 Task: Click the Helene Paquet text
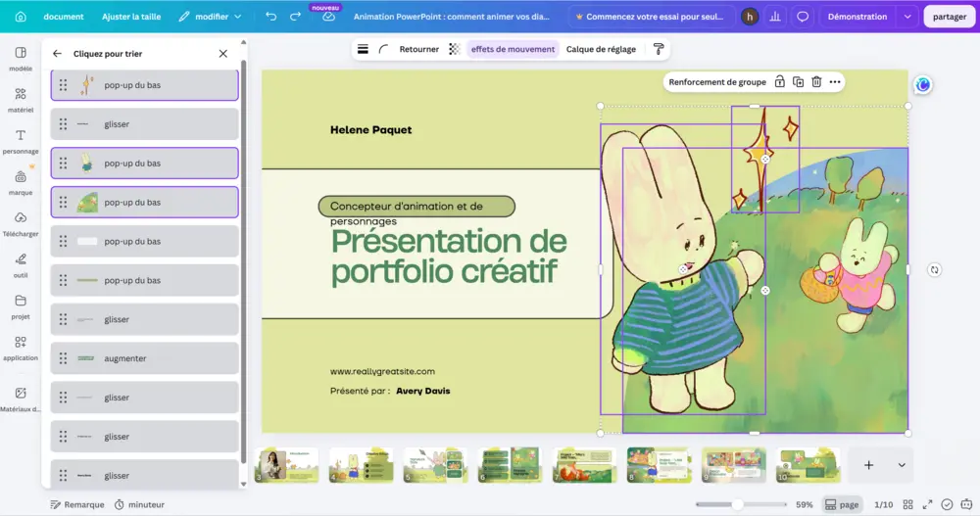[370, 130]
